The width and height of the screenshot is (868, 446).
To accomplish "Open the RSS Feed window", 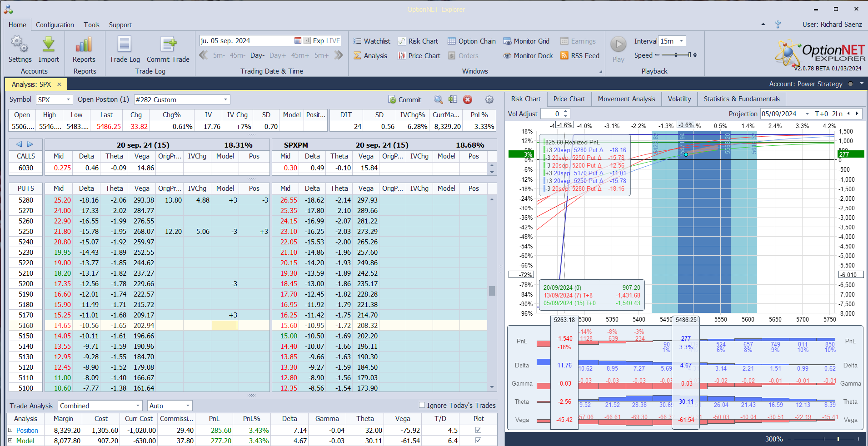I will pos(580,55).
